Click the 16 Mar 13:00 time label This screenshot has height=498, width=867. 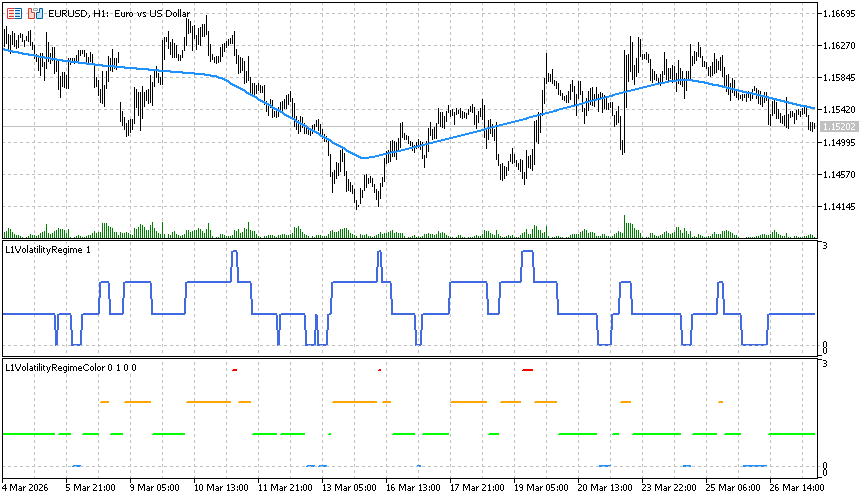(413, 487)
